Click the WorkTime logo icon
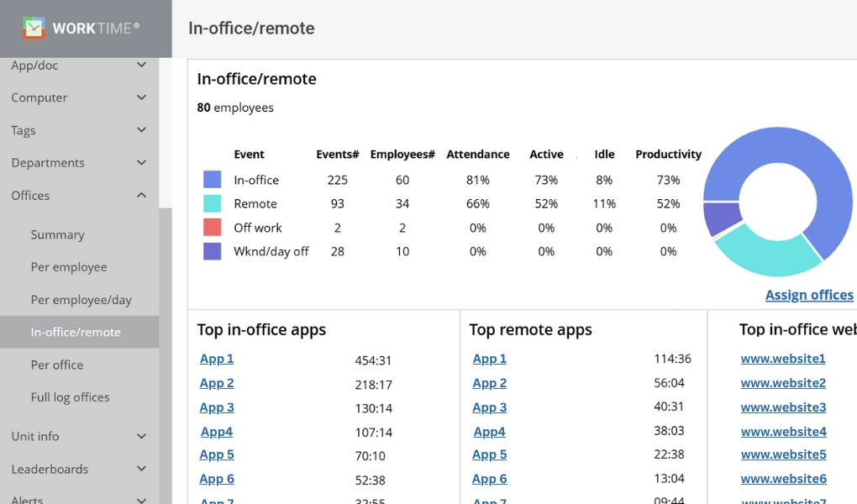 pyautogui.click(x=33, y=26)
